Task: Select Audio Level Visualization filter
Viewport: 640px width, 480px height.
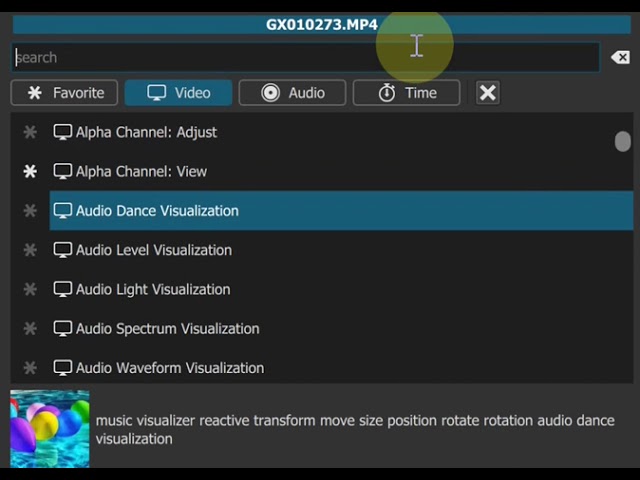Action: coord(341,250)
